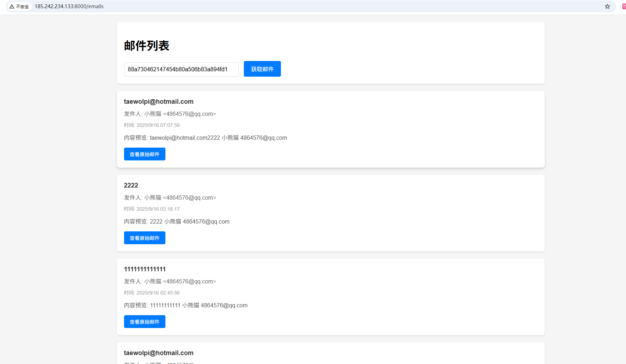626x364 pixels.
Task: Click the "2222" email subject title
Action: click(x=131, y=185)
